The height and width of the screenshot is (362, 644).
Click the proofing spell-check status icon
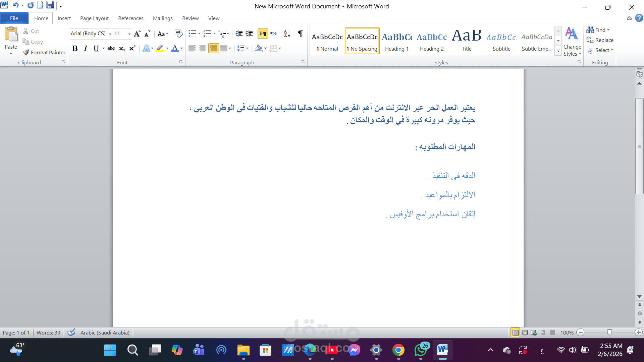point(71,333)
